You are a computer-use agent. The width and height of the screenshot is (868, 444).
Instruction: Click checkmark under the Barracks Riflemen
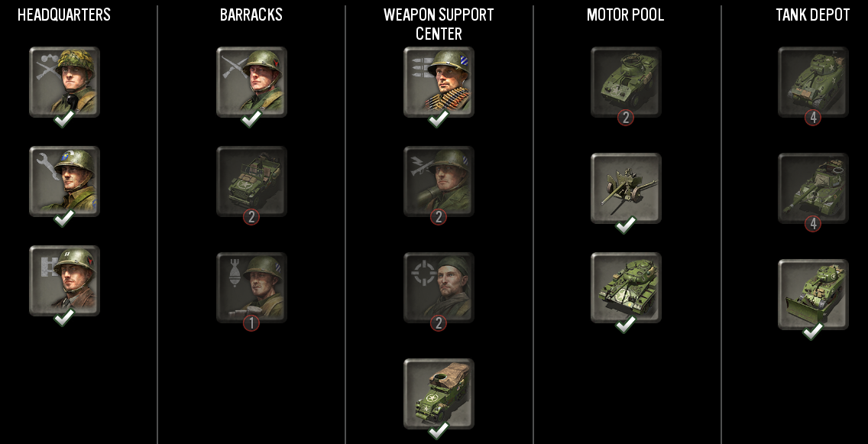251,118
